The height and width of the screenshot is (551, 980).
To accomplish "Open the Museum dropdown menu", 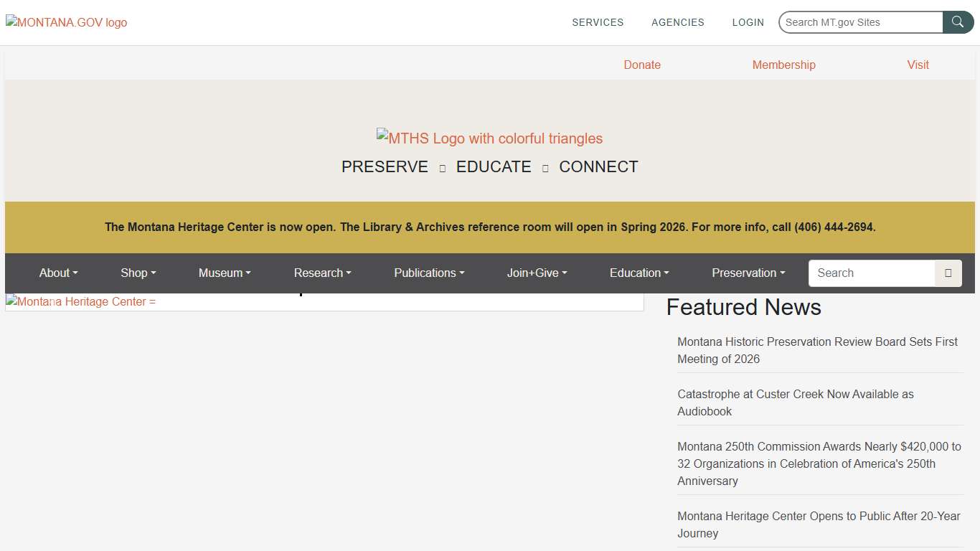I will coord(225,273).
